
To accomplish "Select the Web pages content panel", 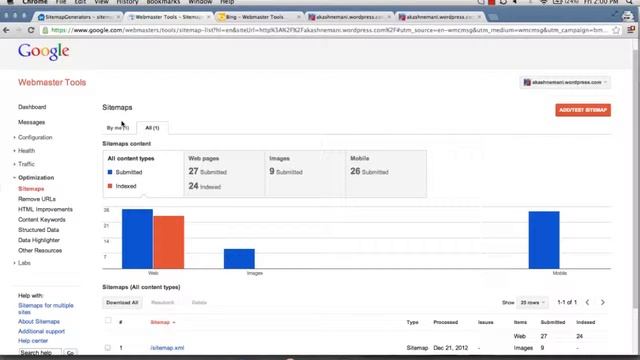I will (224, 174).
